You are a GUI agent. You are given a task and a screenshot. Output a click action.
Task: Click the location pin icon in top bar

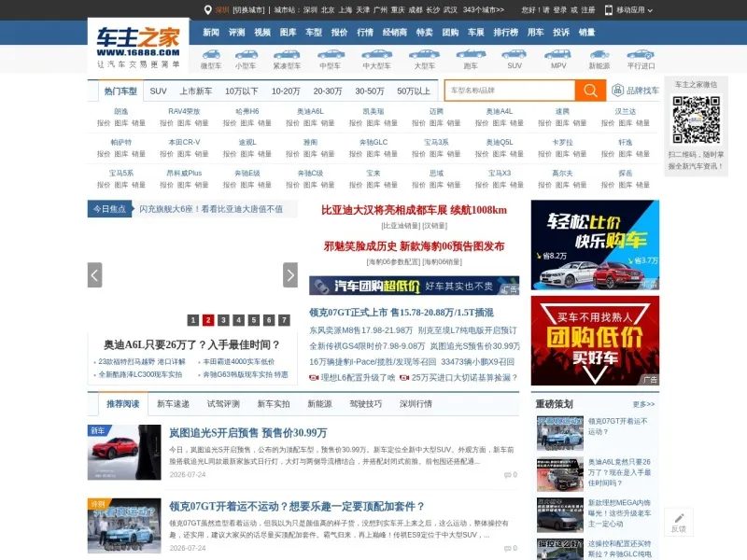(207, 10)
